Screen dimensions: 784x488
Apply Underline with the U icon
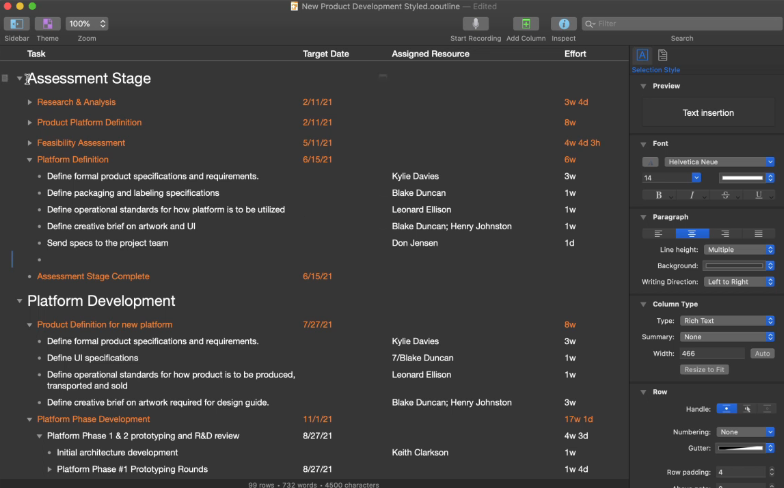pos(758,195)
